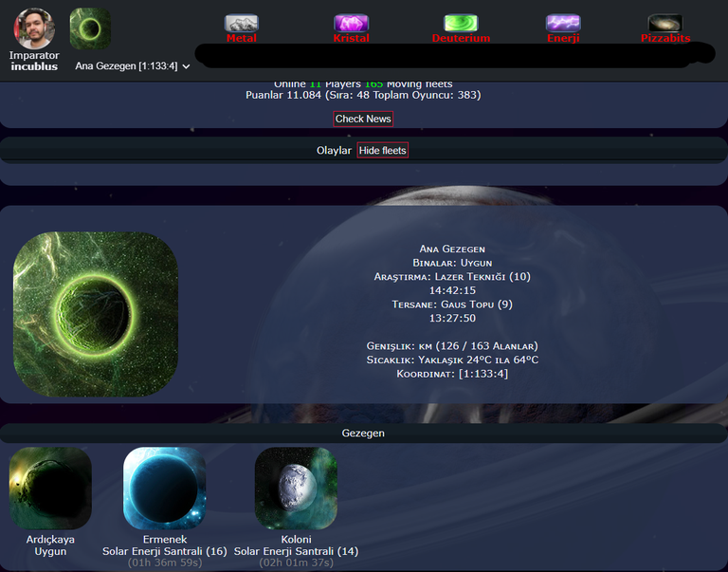Click the Sıcaklık temperature line
The height and width of the screenshot is (572, 728).
coord(452,360)
